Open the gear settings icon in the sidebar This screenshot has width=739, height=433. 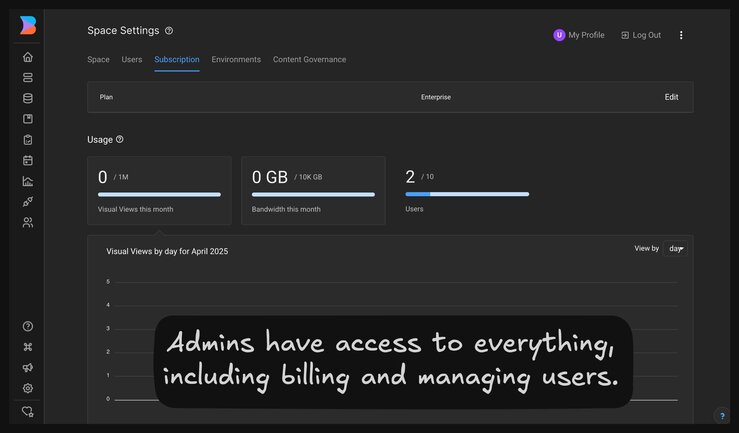tap(28, 388)
